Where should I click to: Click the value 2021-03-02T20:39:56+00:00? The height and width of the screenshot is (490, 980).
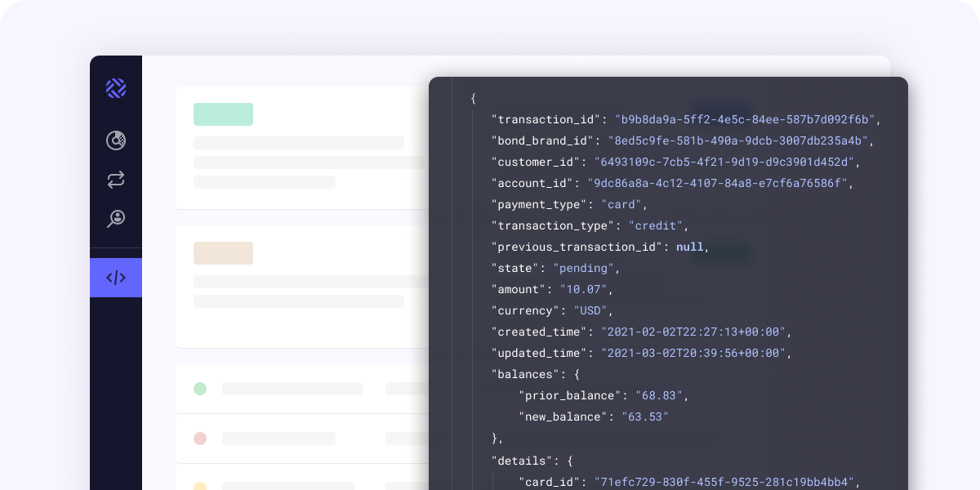pos(693,353)
